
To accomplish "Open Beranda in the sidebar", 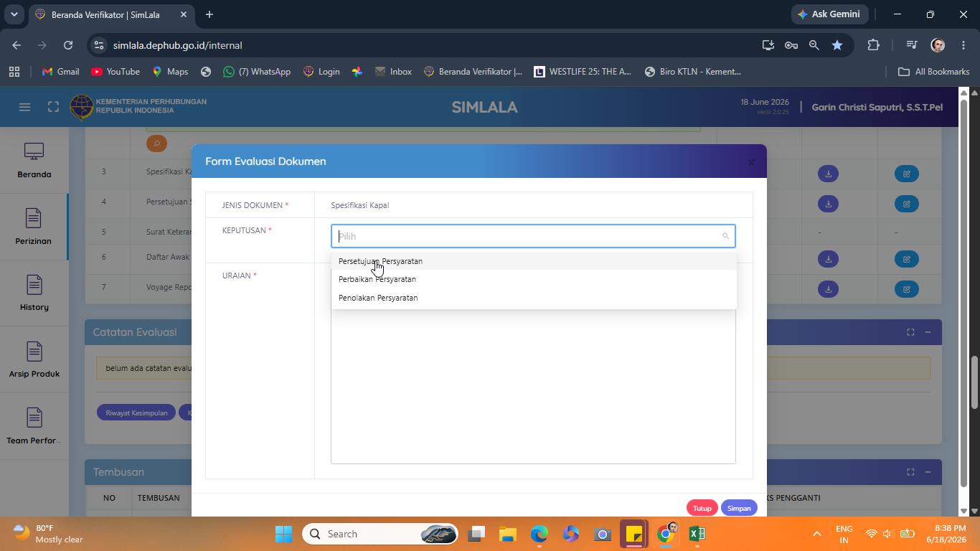I will (x=34, y=161).
